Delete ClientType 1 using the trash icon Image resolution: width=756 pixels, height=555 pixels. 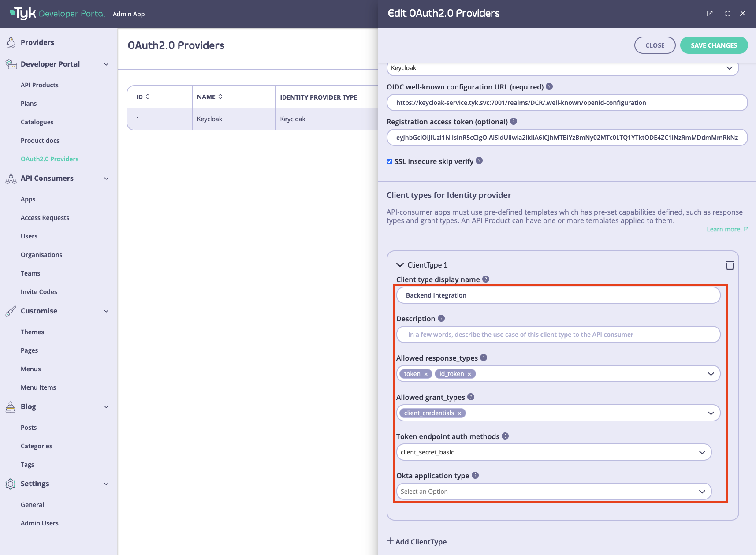730,265
